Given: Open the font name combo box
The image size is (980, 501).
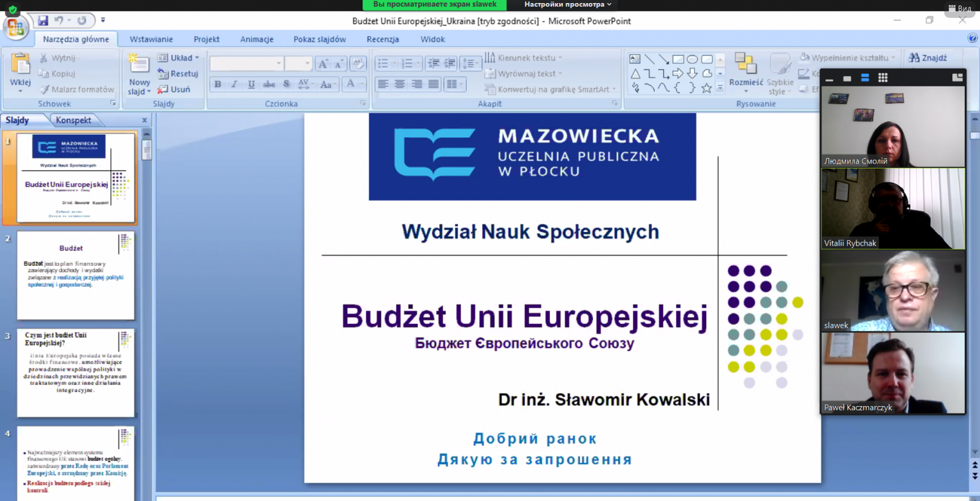Looking at the screenshot, I should click(x=246, y=64).
